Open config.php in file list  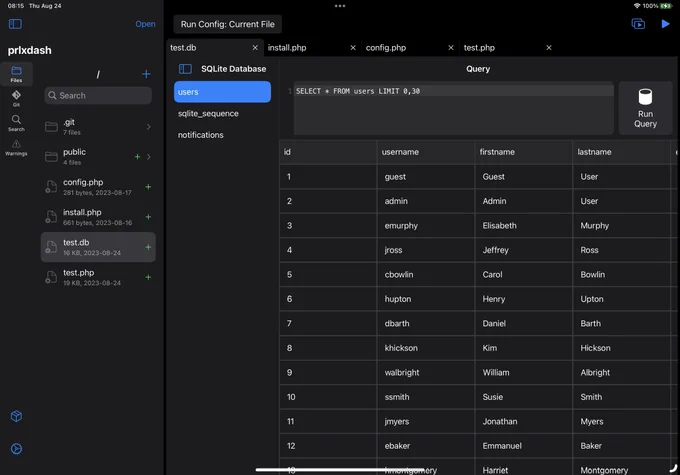(x=98, y=187)
